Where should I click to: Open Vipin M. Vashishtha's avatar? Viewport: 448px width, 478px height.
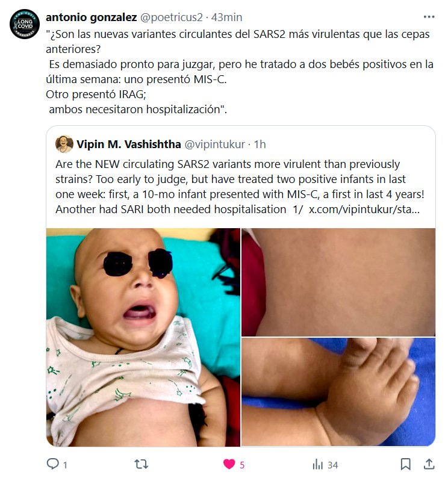pyautogui.click(x=64, y=144)
